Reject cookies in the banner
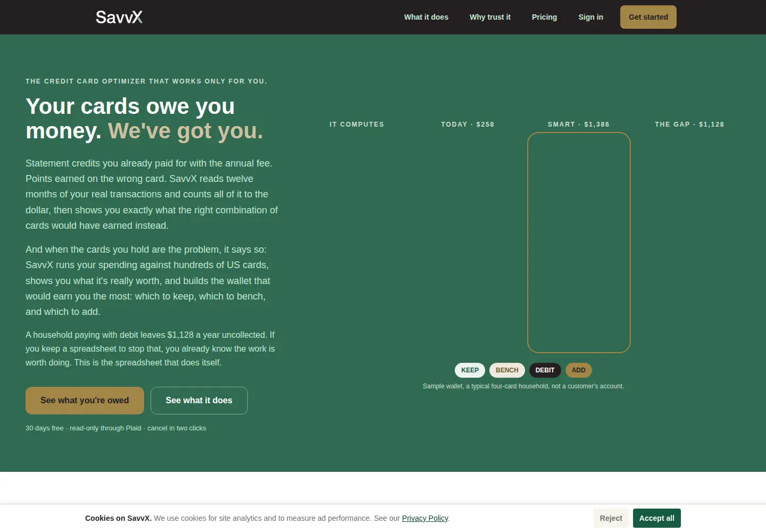The height and width of the screenshot is (532, 766). pyautogui.click(x=611, y=518)
